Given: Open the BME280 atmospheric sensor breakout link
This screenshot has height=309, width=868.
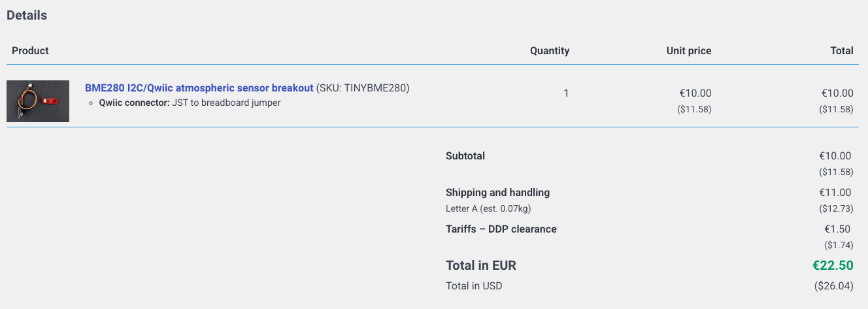Looking at the screenshot, I should pyautogui.click(x=199, y=88).
